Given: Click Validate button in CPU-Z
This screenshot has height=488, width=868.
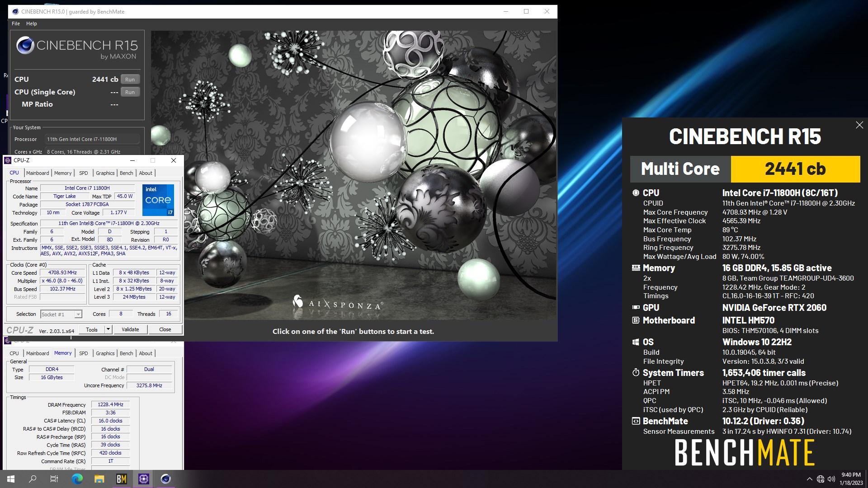Looking at the screenshot, I should [x=130, y=329].
